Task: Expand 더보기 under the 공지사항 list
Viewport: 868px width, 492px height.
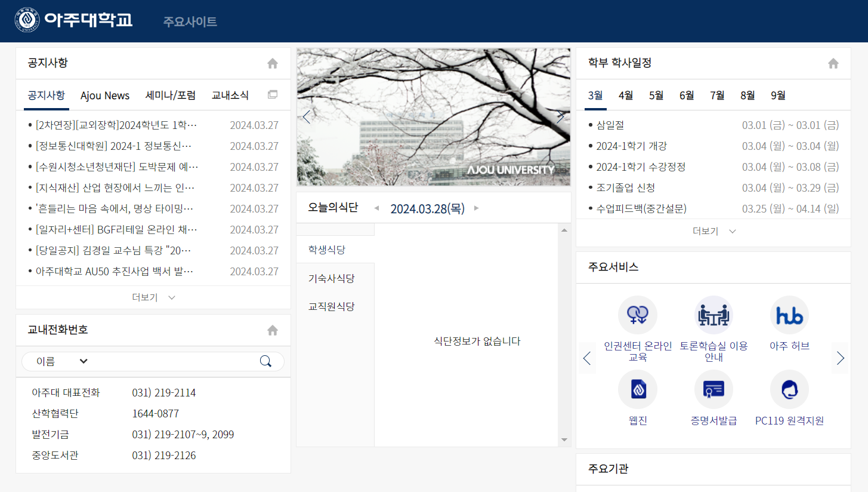Action: tap(153, 297)
